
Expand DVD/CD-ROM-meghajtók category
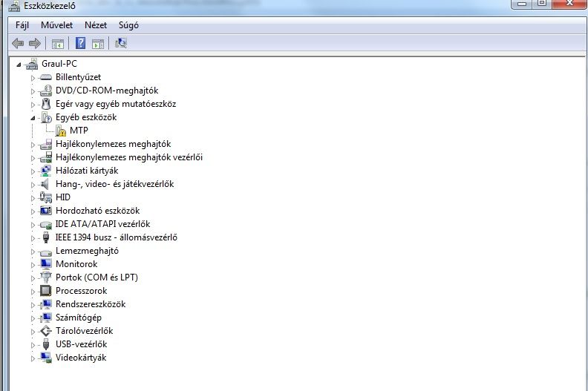(x=33, y=91)
